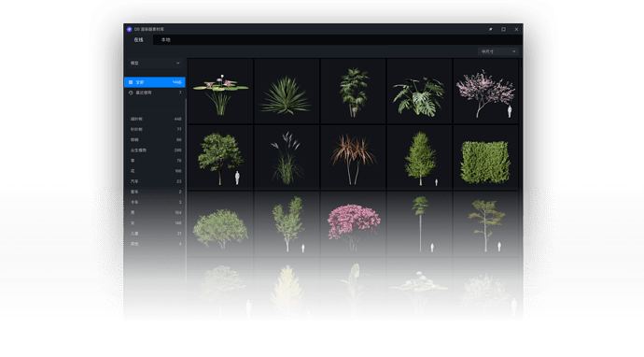Pin the D5 asset library window

[490, 29]
